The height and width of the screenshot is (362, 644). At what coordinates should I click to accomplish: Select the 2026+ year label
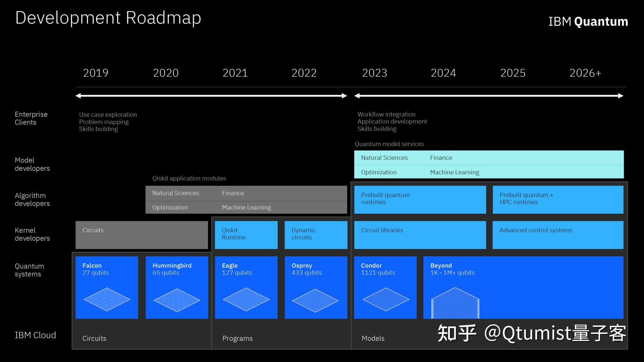coord(585,73)
